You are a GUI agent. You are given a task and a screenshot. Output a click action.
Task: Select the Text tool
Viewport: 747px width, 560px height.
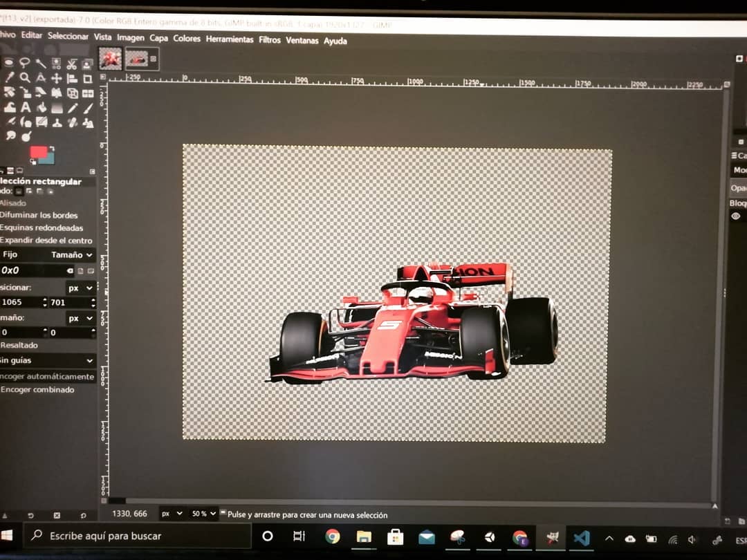(x=26, y=107)
